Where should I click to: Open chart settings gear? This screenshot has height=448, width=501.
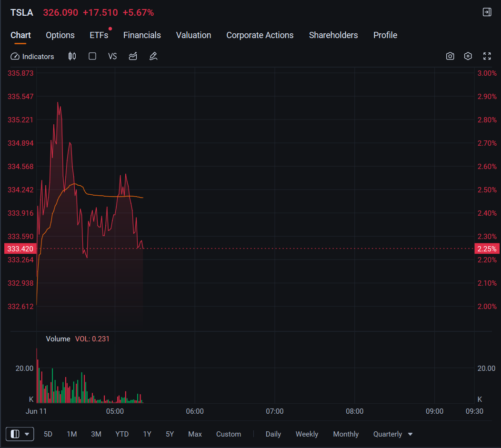(x=468, y=57)
